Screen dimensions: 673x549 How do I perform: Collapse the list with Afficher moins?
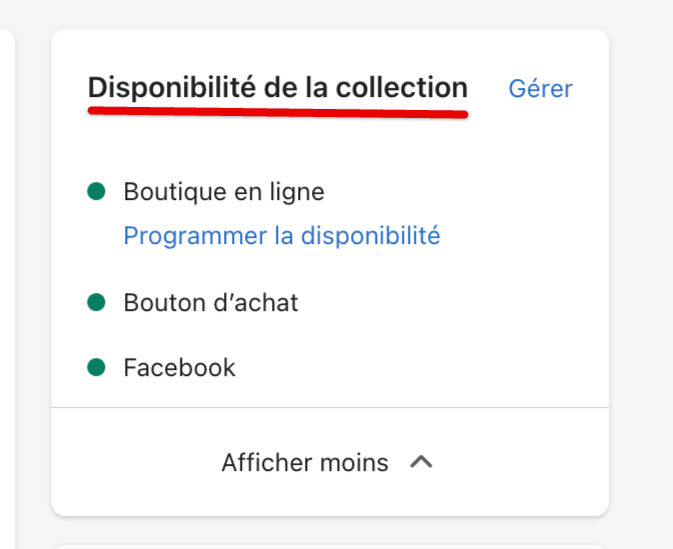point(305,463)
